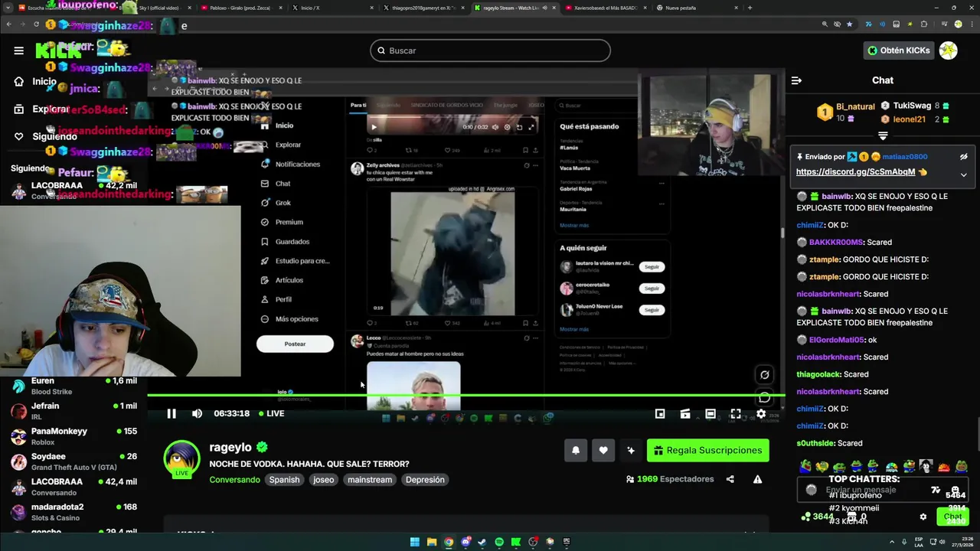Click Regala Suscripciones button
The width and height of the screenshot is (980, 551).
(x=707, y=451)
